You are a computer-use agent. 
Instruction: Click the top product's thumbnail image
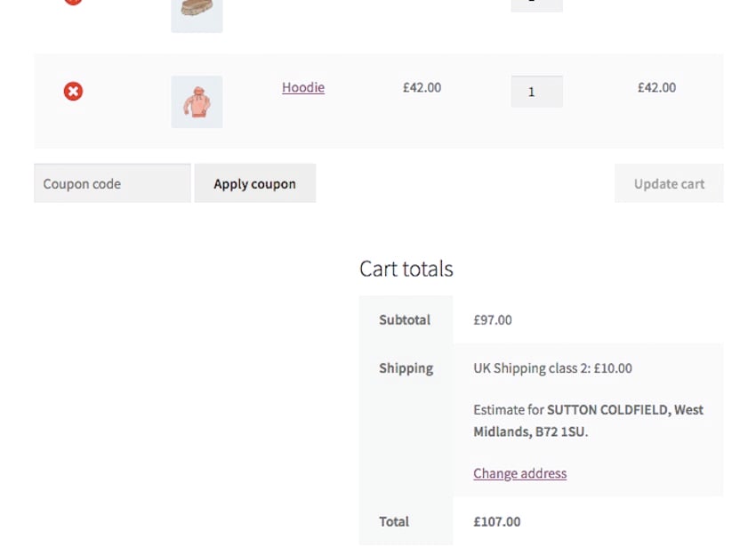coord(196,13)
